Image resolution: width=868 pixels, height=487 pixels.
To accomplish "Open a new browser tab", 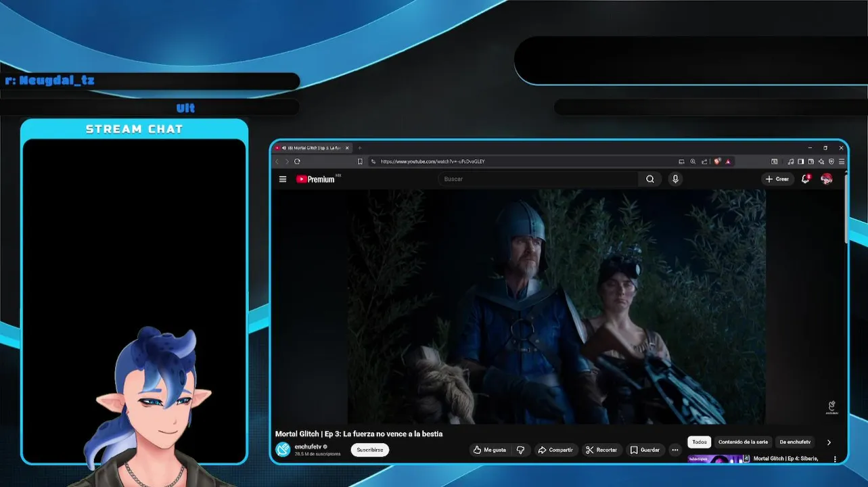I will [x=360, y=147].
